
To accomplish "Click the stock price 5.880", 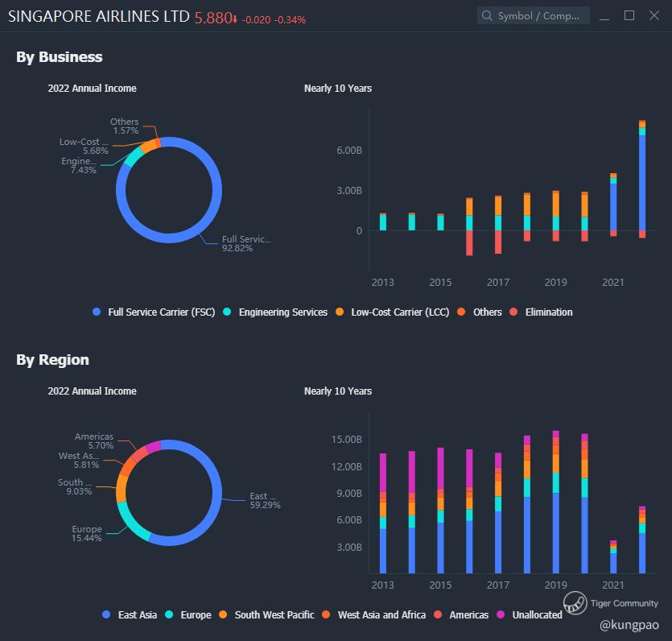I will click(x=213, y=18).
